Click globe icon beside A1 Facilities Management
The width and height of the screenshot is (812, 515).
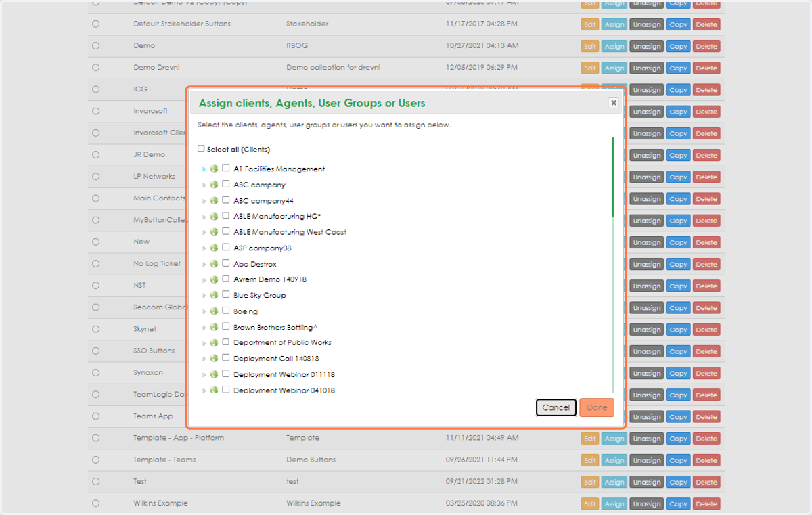[x=215, y=169]
